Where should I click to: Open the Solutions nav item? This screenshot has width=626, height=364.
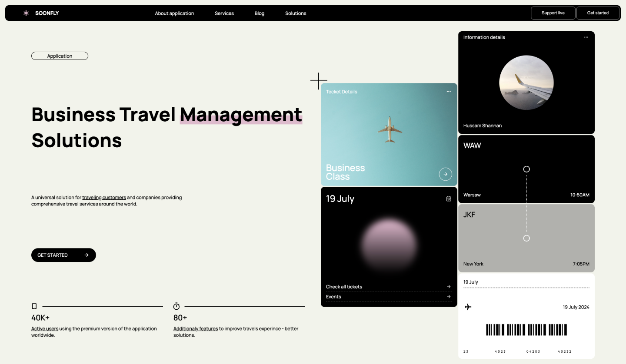(x=296, y=13)
